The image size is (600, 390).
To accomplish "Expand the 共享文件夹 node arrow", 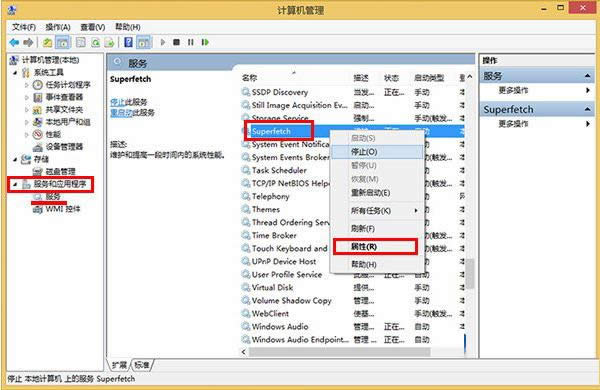I will [x=26, y=110].
